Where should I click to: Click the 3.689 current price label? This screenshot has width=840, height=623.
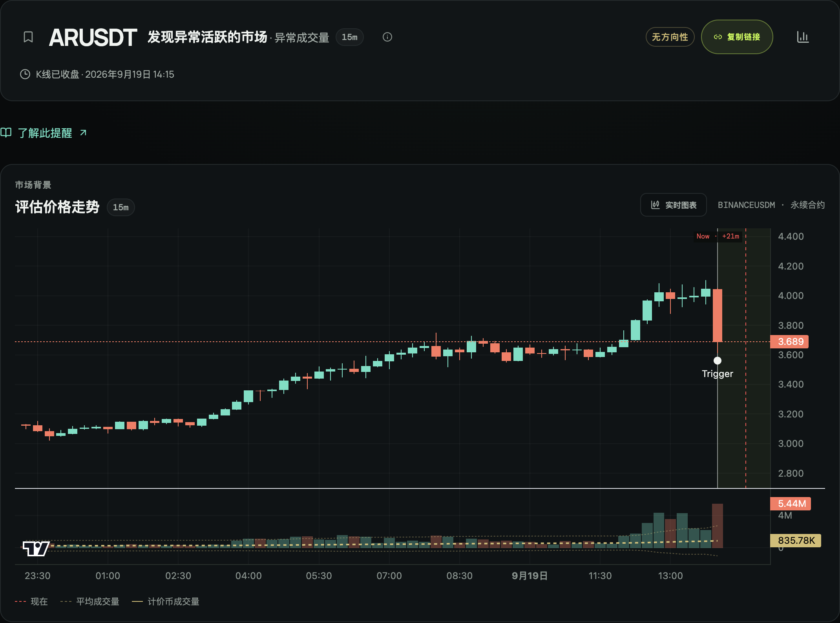pos(789,341)
